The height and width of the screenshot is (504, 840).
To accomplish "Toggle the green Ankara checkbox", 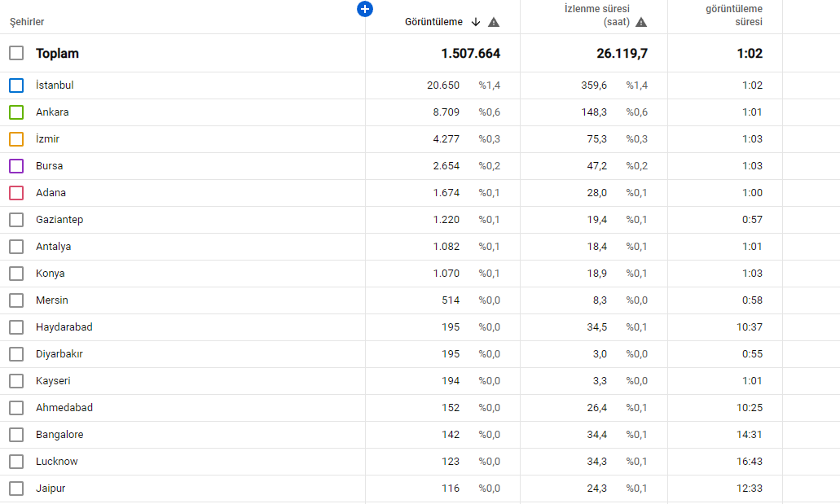I will [x=16, y=112].
